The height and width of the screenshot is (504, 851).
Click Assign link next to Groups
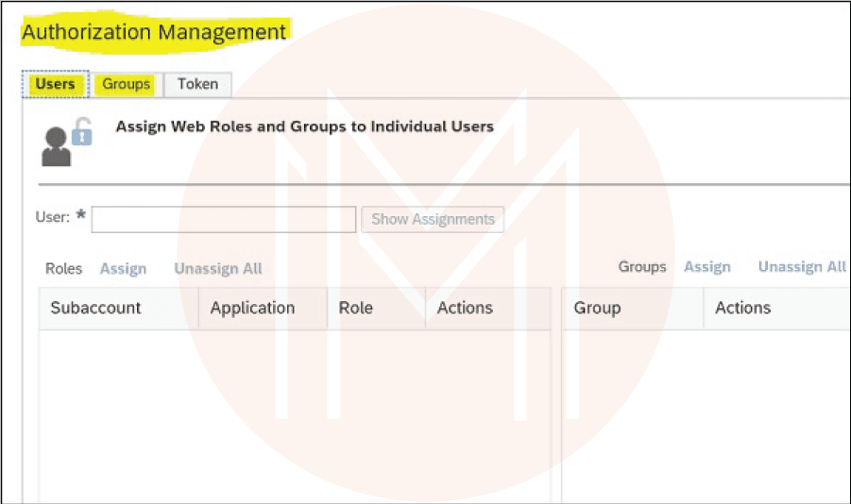[707, 267]
